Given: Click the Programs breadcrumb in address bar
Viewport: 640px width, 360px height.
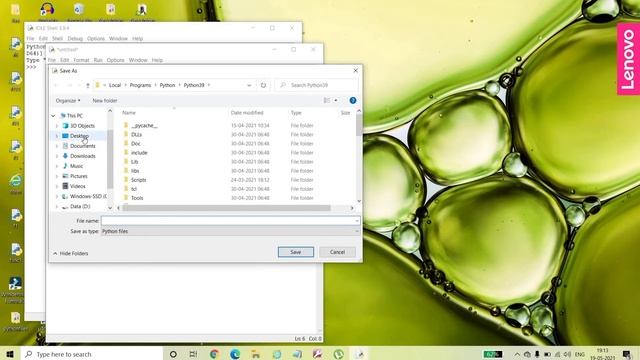Looking at the screenshot, I should [x=140, y=85].
